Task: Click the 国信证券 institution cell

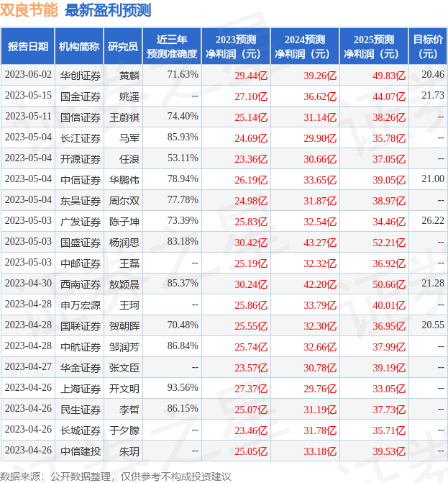Action: [x=81, y=117]
